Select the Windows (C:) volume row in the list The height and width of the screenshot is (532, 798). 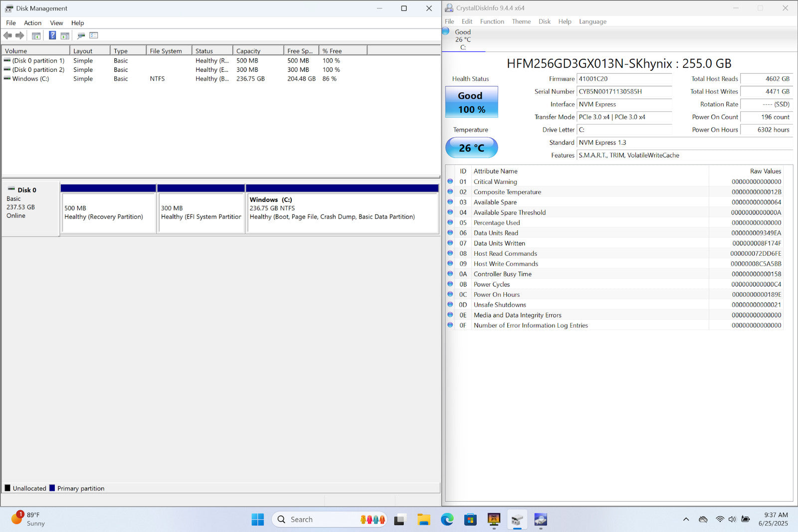tap(30, 79)
